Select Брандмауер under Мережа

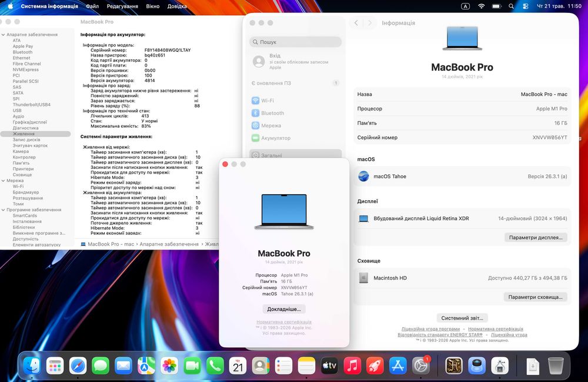pos(25,192)
